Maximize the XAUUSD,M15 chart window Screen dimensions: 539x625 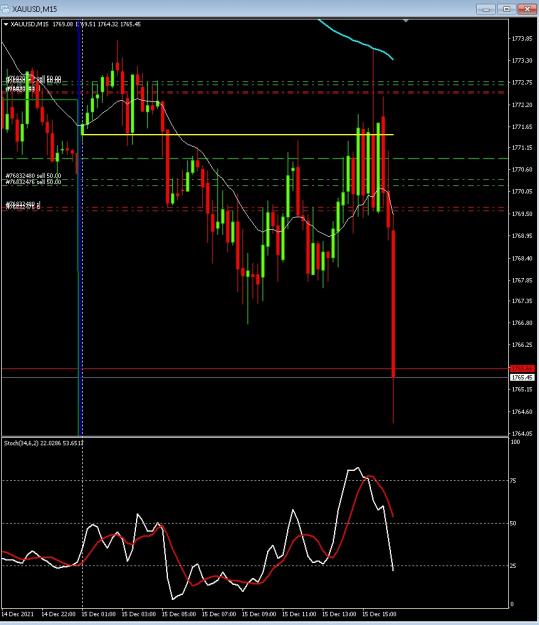506,9
